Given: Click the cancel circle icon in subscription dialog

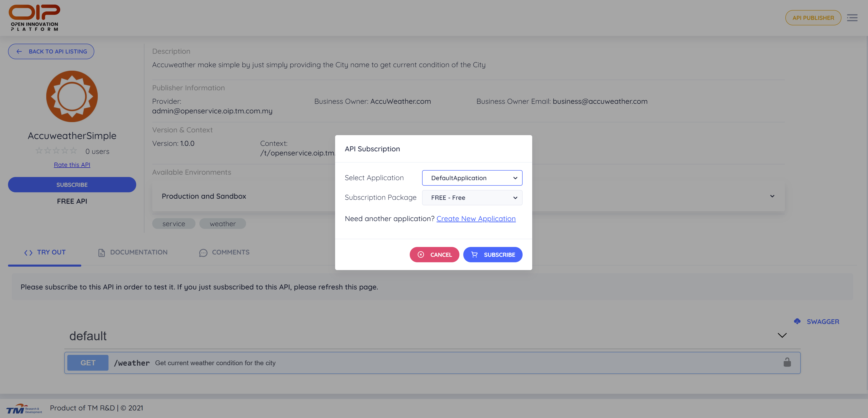Looking at the screenshot, I should pyautogui.click(x=422, y=254).
